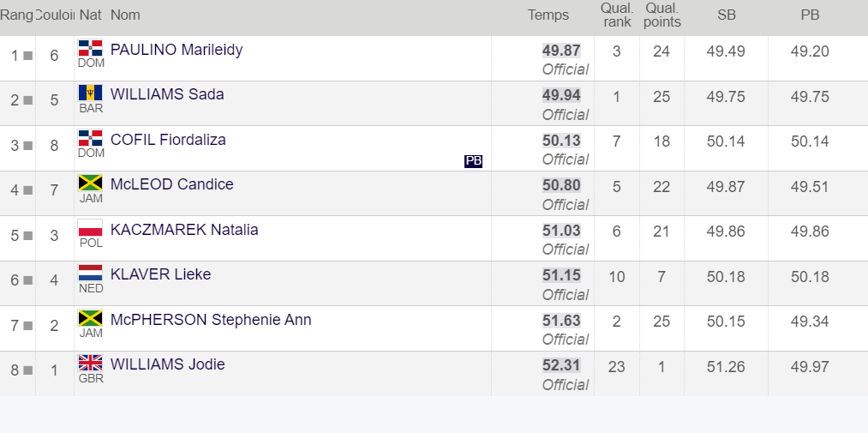This screenshot has width=868, height=433.
Task: Click the Qual. points column header
Action: click(662, 15)
